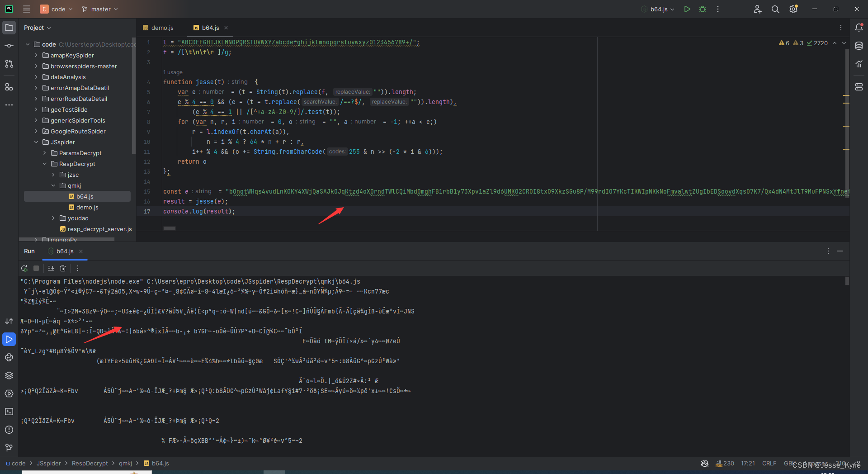Open Problems tool window
The height and width of the screenshot is (474, 868).
click(9, 430)
